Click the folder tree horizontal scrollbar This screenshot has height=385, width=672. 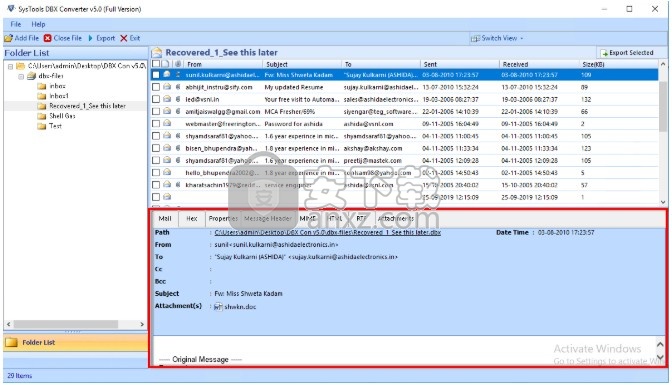[x=66, y=324]
